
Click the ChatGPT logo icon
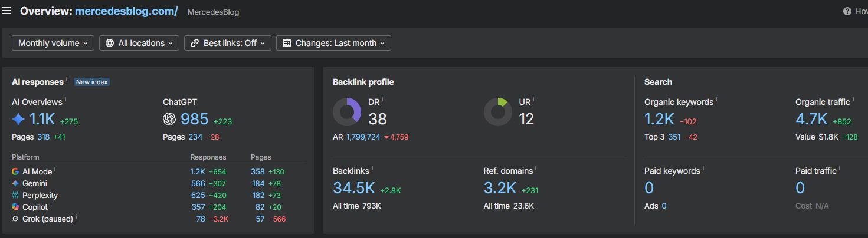169,120
